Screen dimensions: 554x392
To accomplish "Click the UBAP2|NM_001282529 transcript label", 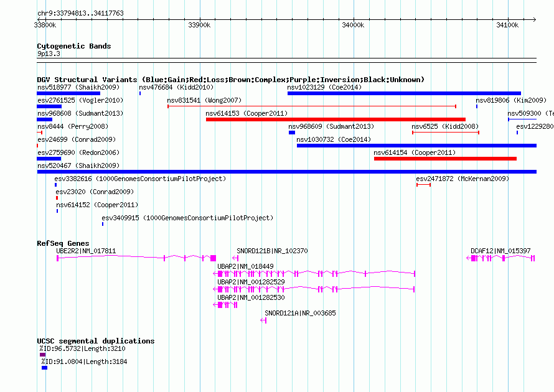I will [251, 282].
